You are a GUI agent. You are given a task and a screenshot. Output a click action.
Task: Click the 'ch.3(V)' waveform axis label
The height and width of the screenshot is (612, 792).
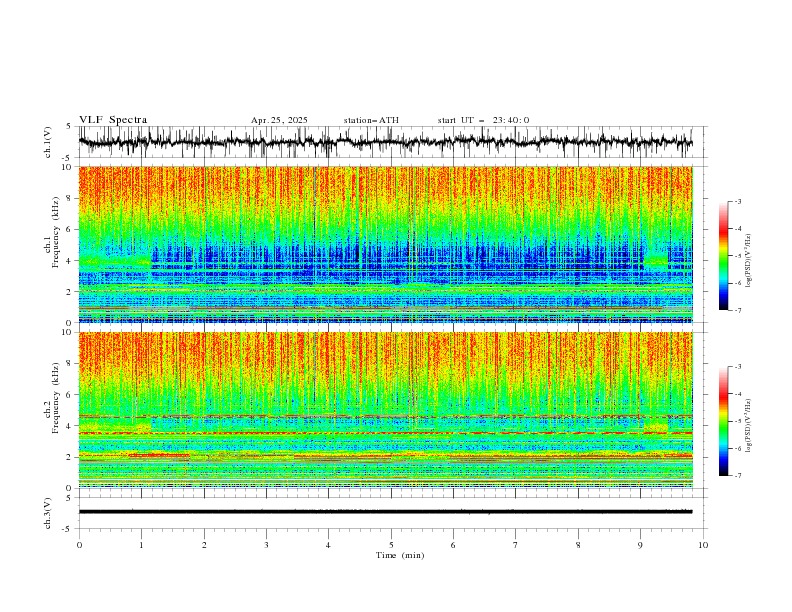click(x=47, y=513)
